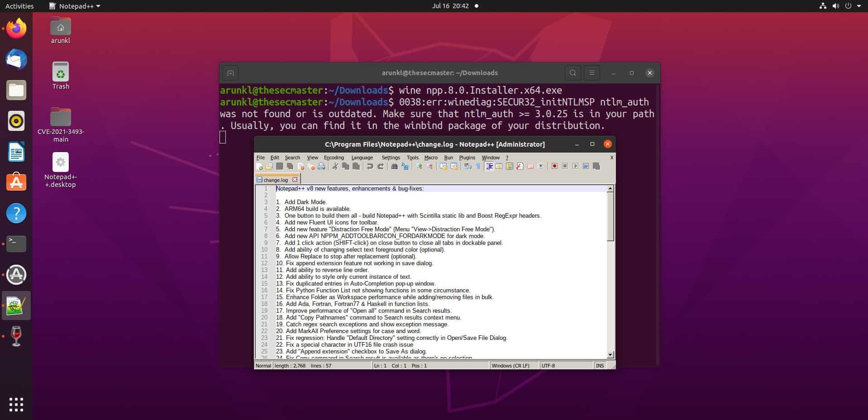Screen dimensions: 868x420
Task: Click the Replace toolbar icon
Action: point(405,167)
